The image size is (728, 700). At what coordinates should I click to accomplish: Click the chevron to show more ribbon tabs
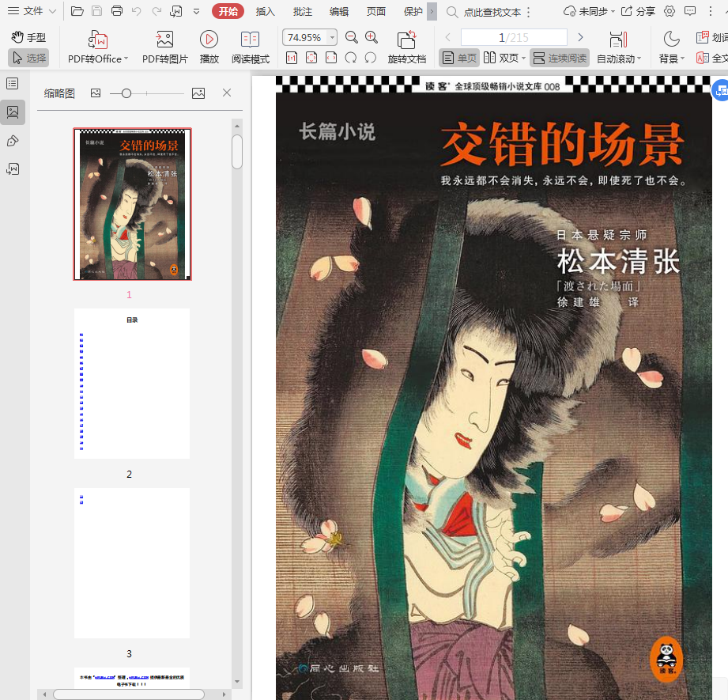click(432, 12)
